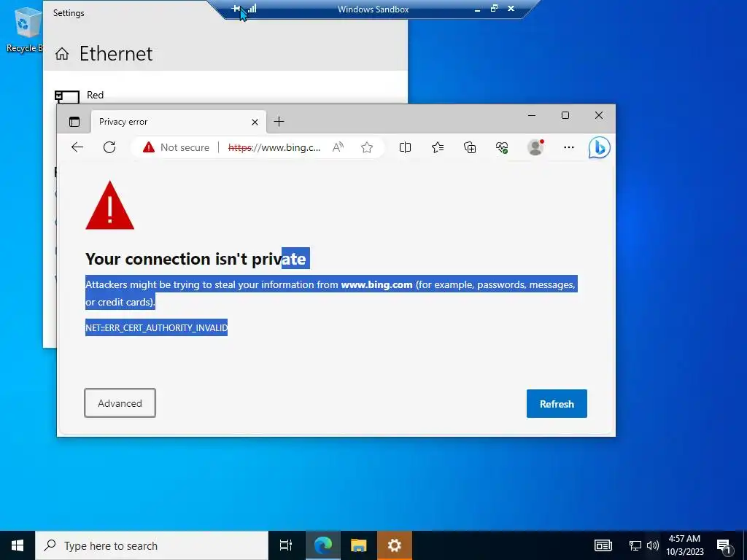Open the Edge profile avatar

pos(535,147)
